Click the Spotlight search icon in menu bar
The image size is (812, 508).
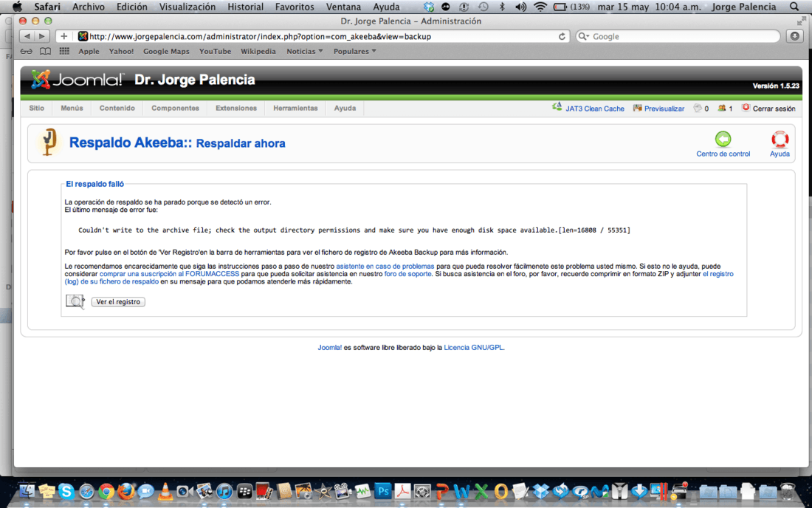click(794, 7)
